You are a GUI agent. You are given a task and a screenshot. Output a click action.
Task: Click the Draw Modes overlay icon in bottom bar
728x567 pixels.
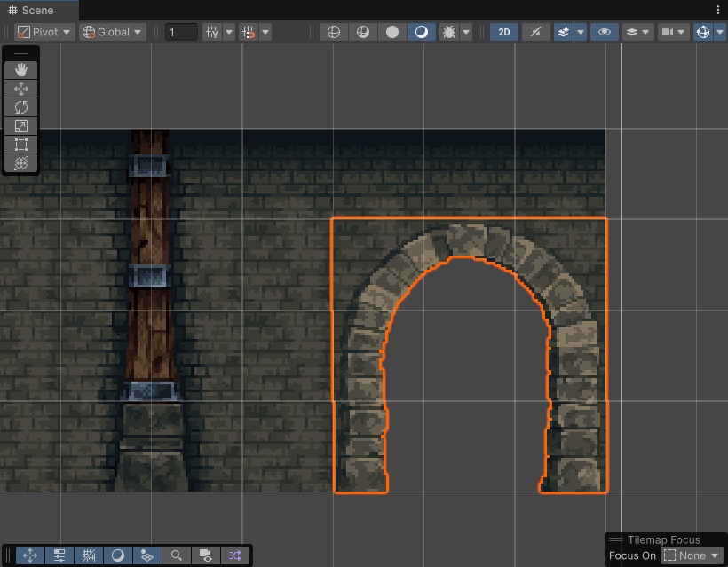(x=118, y=555)
